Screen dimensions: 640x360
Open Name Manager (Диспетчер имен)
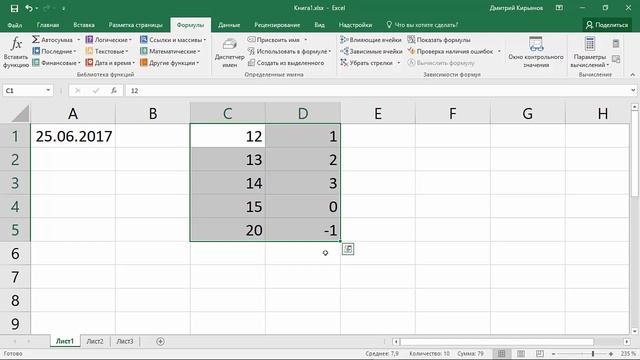[229, 53]
